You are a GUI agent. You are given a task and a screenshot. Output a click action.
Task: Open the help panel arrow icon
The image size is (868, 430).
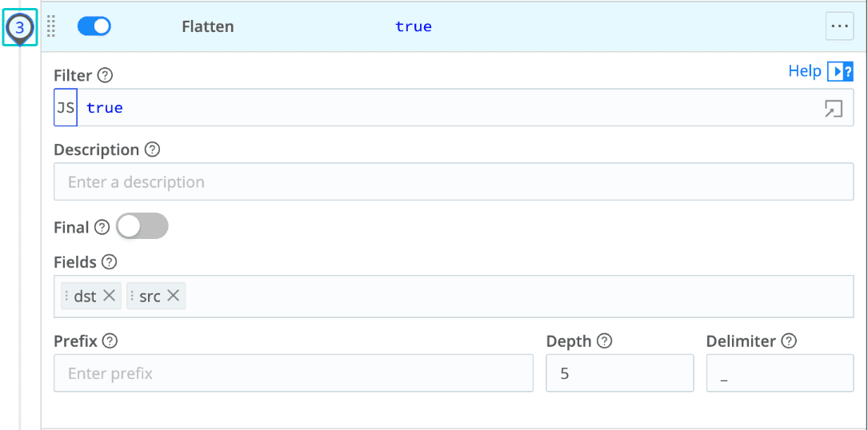click(x=840, y=71)
